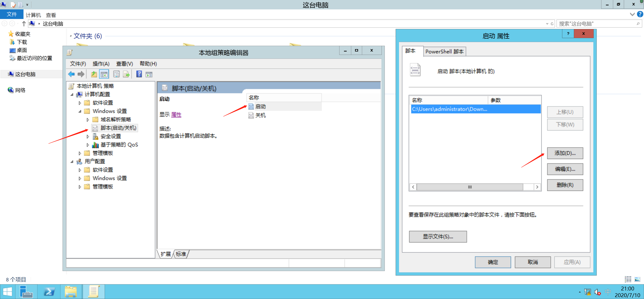Click the 属性 link under 启动
Viewport: 644px width, 299px height.
pyautogui.click(x=176, y=115)
